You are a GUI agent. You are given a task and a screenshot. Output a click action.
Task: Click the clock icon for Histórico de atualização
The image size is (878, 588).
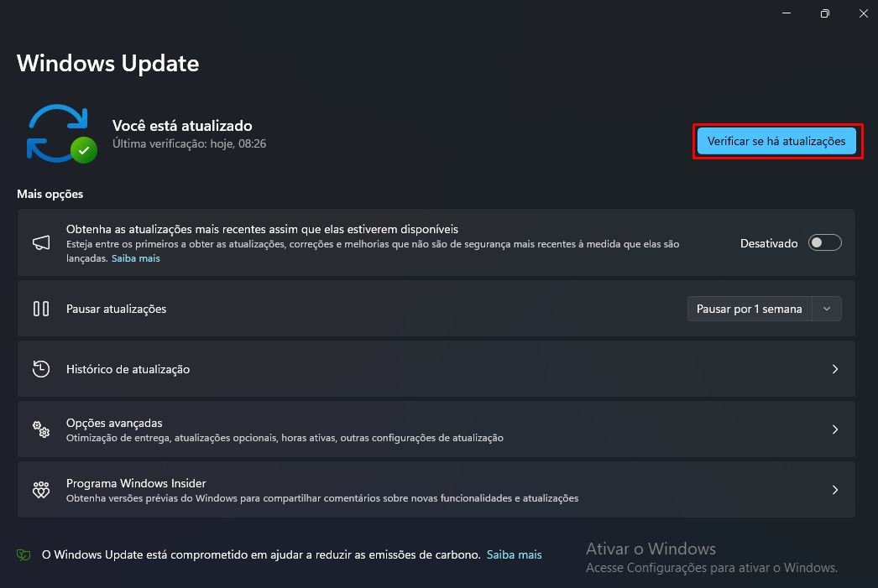point(41,369)
